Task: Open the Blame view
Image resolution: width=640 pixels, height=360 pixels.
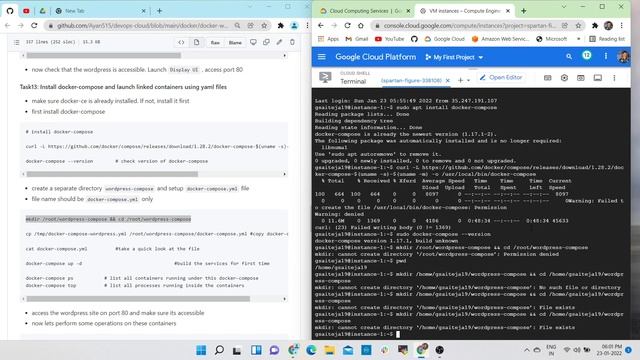Action: (235, 42)
